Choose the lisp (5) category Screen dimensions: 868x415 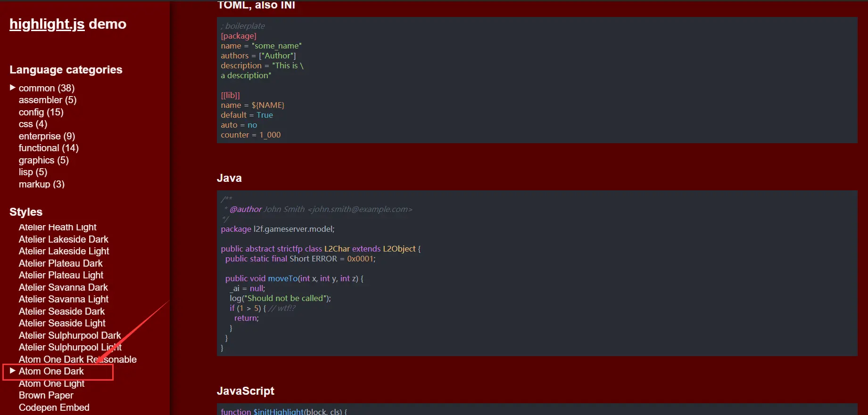click(x=33, y=172)
